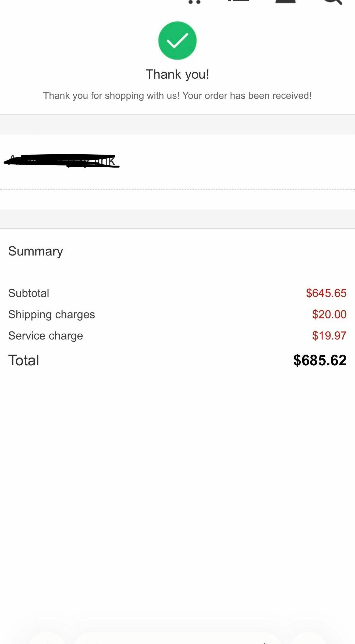This screenshot has height=644, width=355.
Task: Click the Subtotal label
Action: tap(29, 293)
